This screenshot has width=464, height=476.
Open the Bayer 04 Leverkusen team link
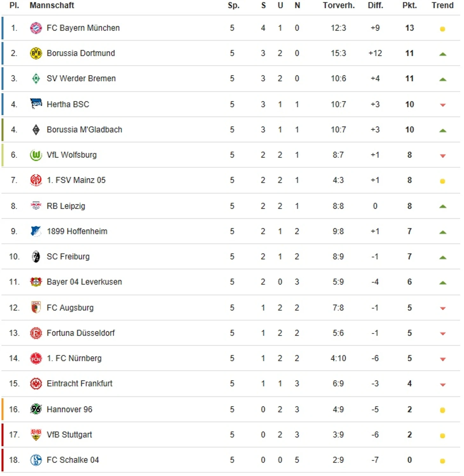tap(84, 282)
